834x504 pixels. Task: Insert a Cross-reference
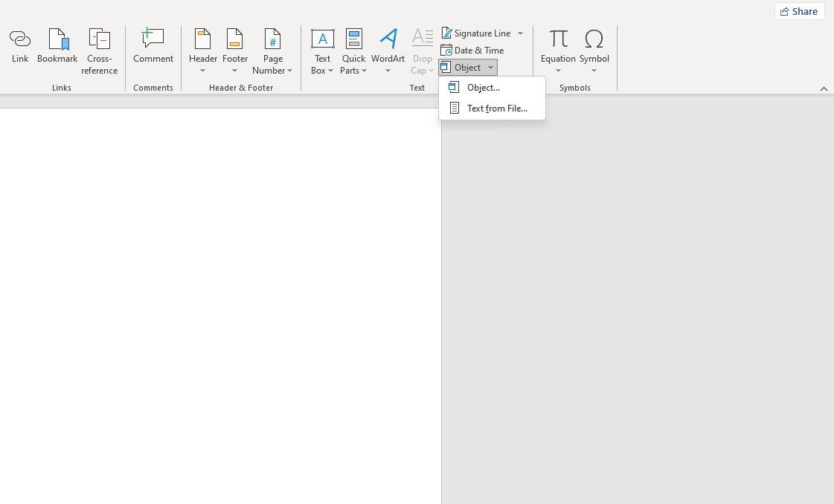pos(99,49)
